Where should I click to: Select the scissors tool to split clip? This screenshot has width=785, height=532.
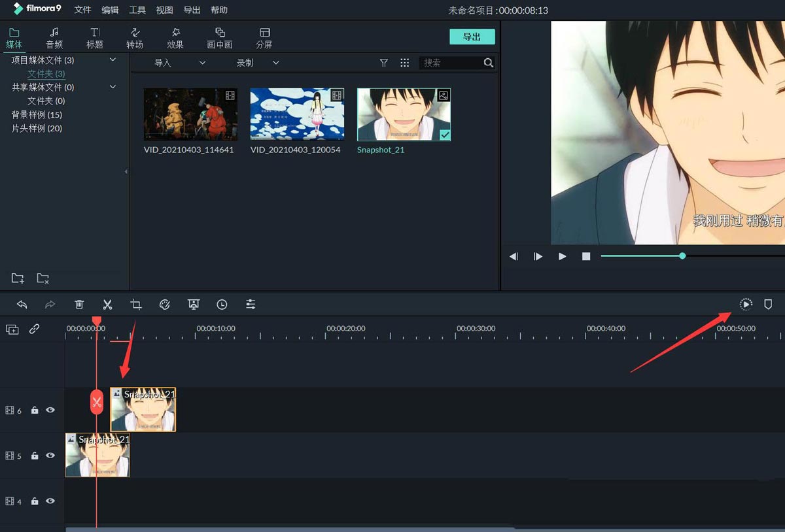(x=107, y=304)
